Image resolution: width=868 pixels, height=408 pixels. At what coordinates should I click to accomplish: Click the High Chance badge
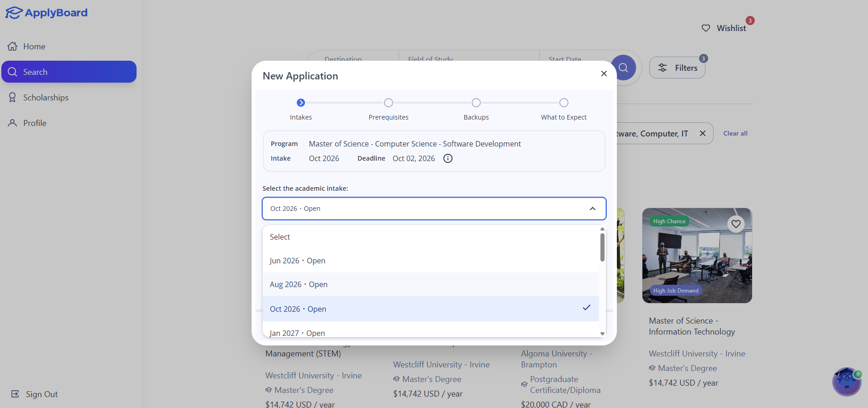click(x=669, y=221)
